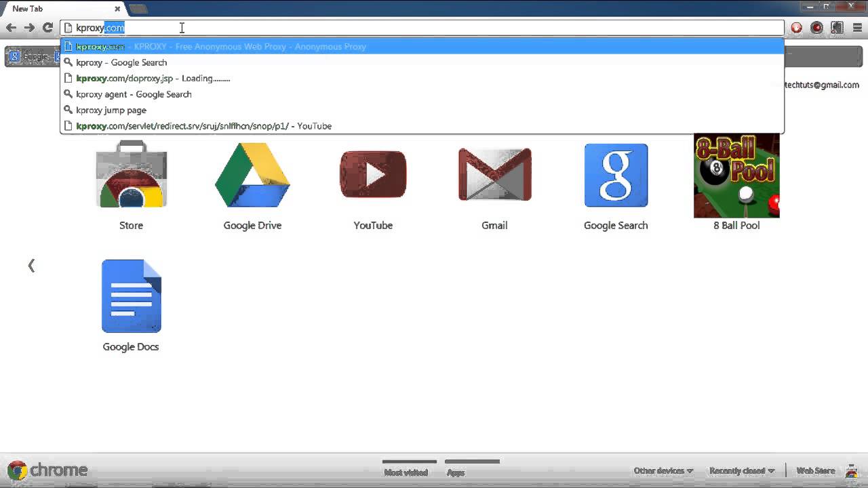Choose the kproxy.com/doproxy.jsp Loading suggestion
Image resolution: width=868 pixels, height=488 pixels.
point(422,79)
